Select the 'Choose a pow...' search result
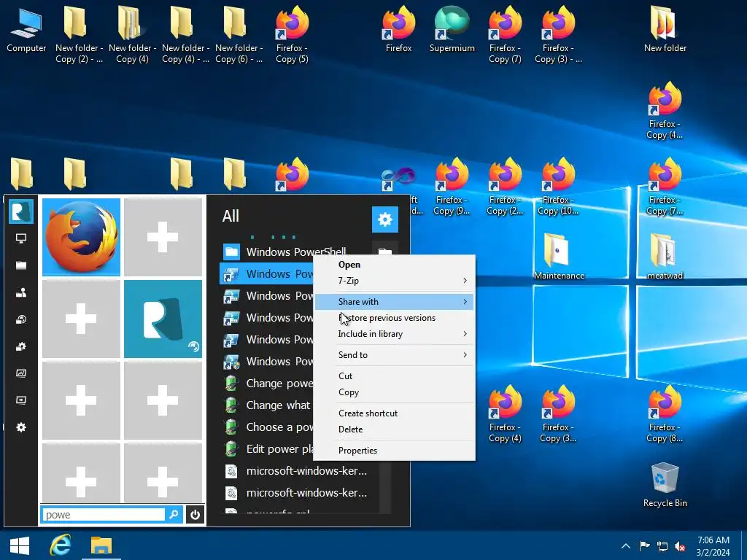 point(267,427)
